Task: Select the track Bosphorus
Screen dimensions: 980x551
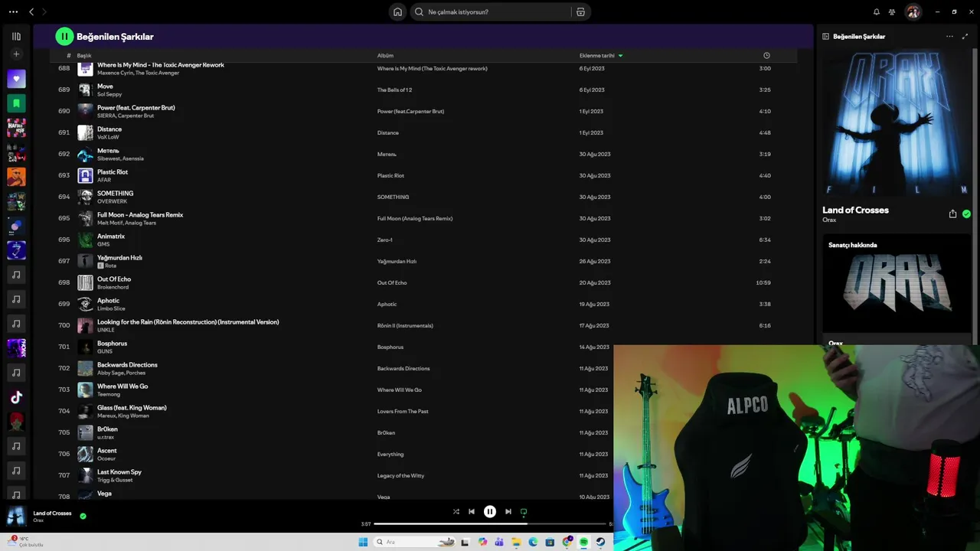Action: point(112,344)
